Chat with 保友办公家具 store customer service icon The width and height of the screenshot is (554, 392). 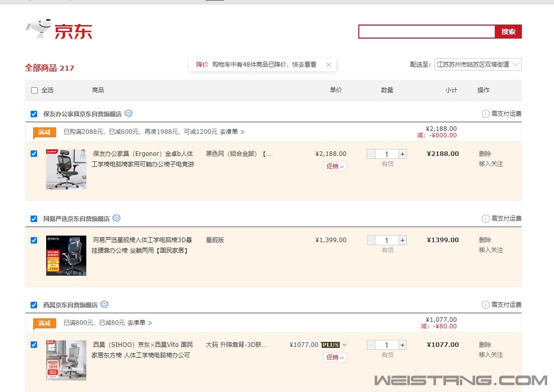(128, 114)
